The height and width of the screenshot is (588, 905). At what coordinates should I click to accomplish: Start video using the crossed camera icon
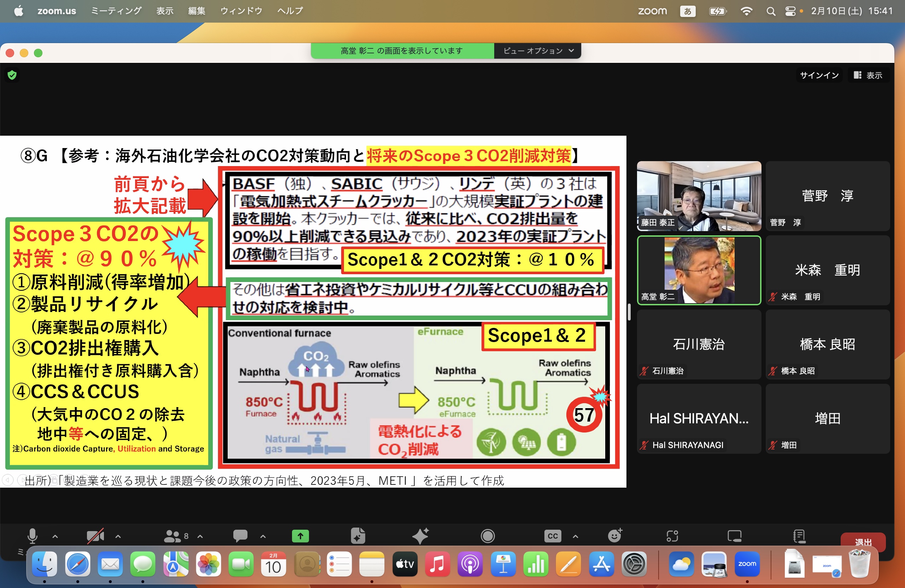pos(95,536)
